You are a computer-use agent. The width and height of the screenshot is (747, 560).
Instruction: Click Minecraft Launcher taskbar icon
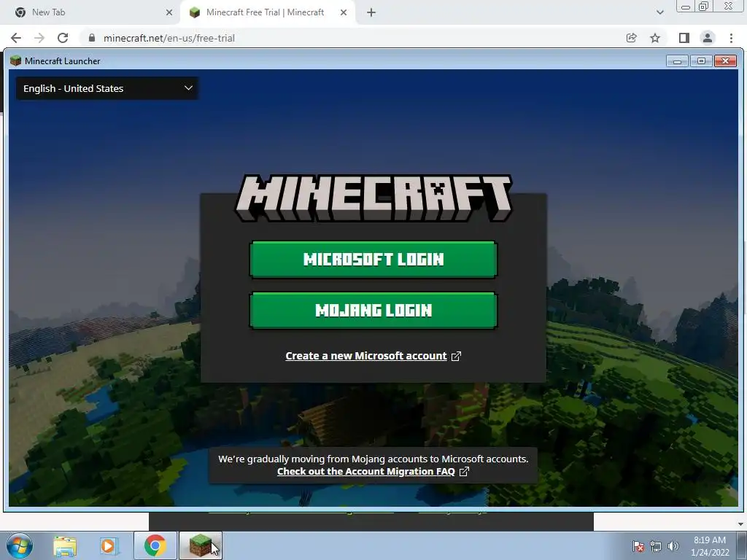click(x=201, y=545)
